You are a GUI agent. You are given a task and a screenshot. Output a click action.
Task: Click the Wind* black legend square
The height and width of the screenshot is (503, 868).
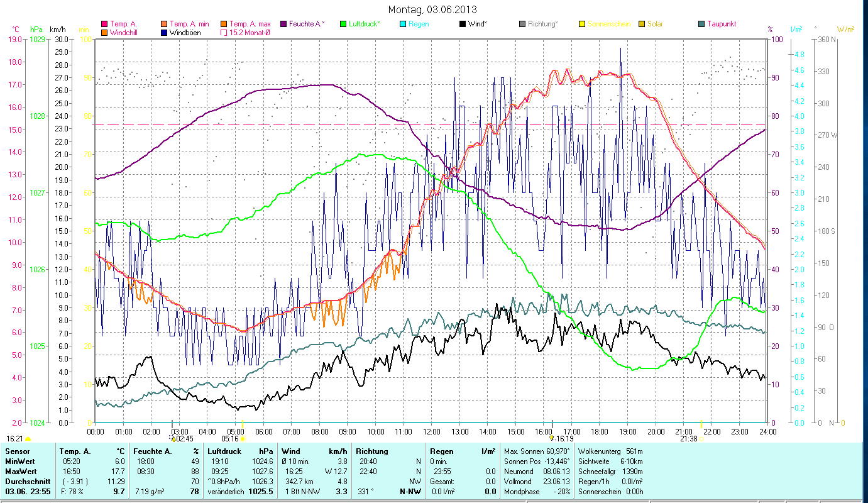point(463,24)
